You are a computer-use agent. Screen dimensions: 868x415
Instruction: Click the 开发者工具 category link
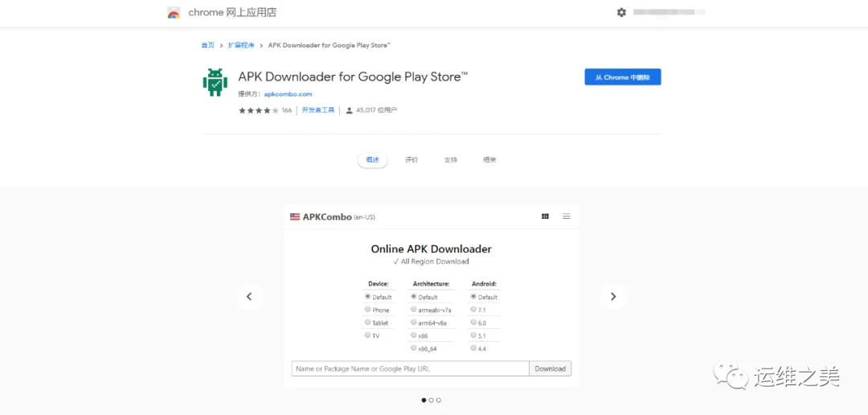(x=317, y=110)
